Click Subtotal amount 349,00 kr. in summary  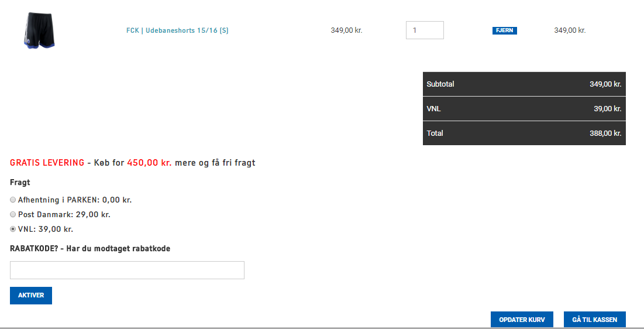605,84
